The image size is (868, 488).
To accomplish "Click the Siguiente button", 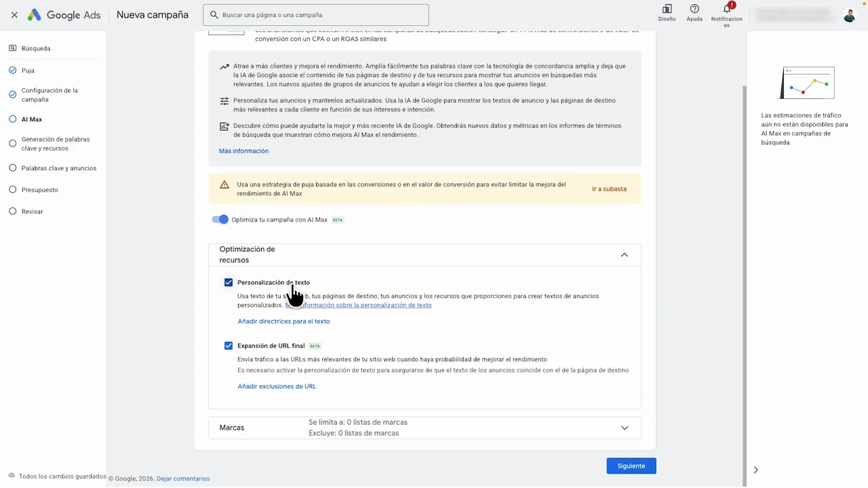I will tap(631, 466).
